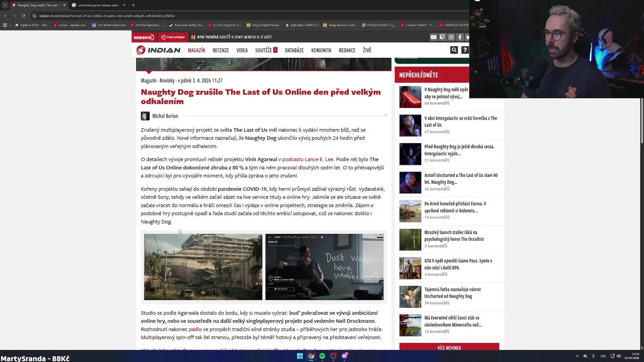Open the CES keyboard language switcher
This screenshot has width=644, height=362.
(x=603, y=356)
